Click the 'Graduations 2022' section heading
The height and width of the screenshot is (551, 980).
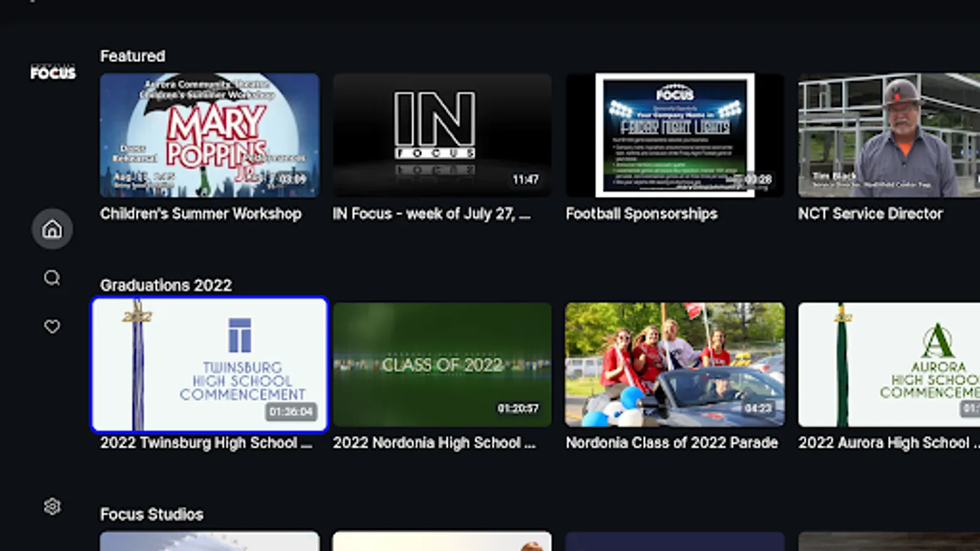click(166, 285)
